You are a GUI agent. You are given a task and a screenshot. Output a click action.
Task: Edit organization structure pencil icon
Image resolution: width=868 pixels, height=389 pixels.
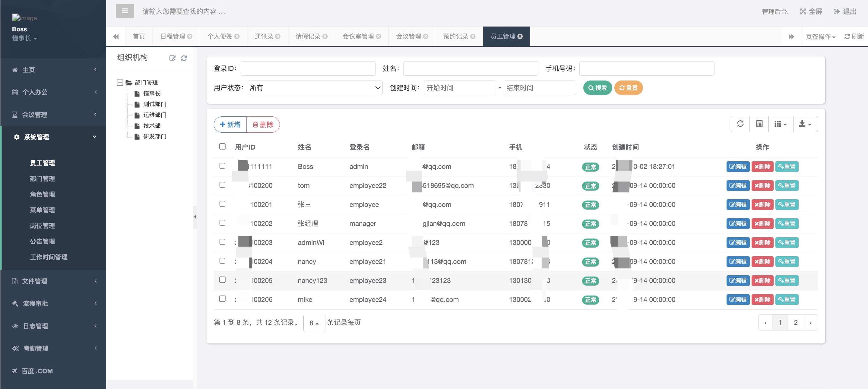(172, 58)
